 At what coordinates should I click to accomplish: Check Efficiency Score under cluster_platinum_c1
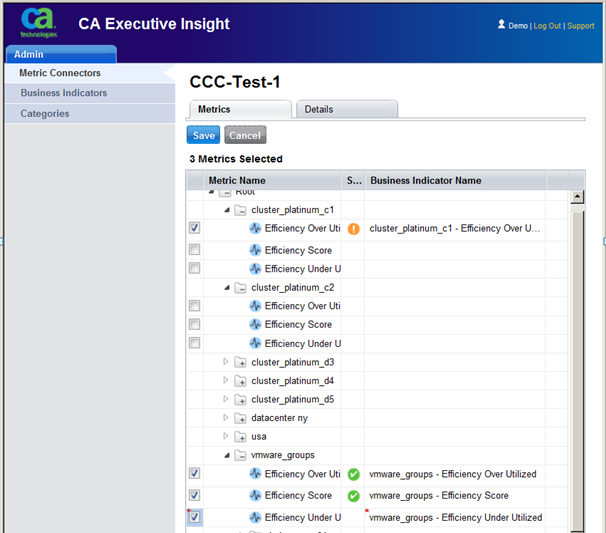pyautogui.click(x=194, y=249)
